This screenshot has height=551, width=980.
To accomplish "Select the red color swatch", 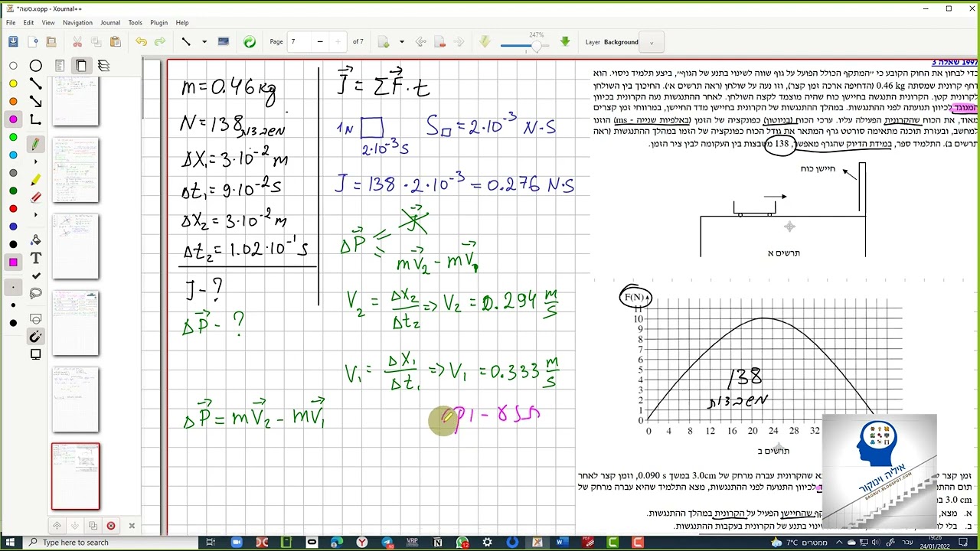I will [x=13, y=208].
